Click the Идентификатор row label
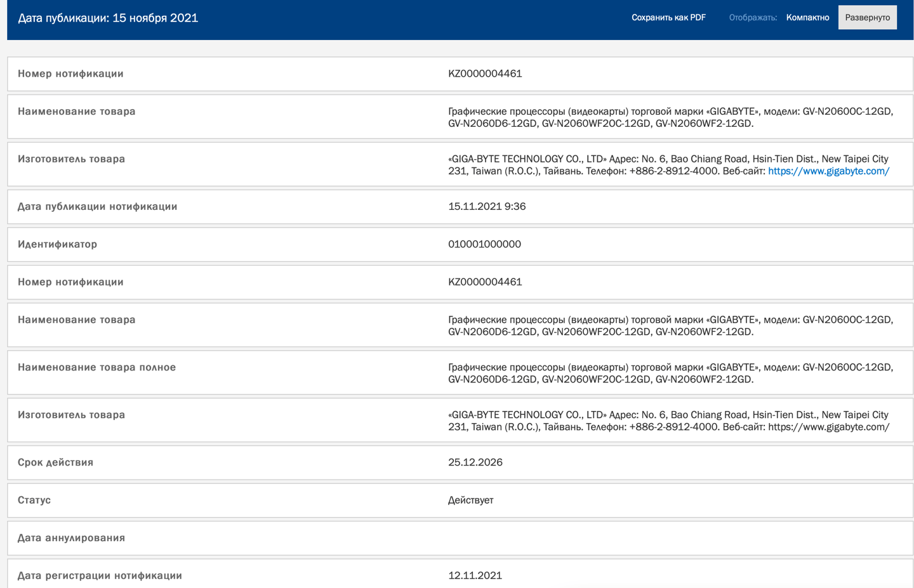The height and width of the screenshot is (588, 914). click(57, 244)
